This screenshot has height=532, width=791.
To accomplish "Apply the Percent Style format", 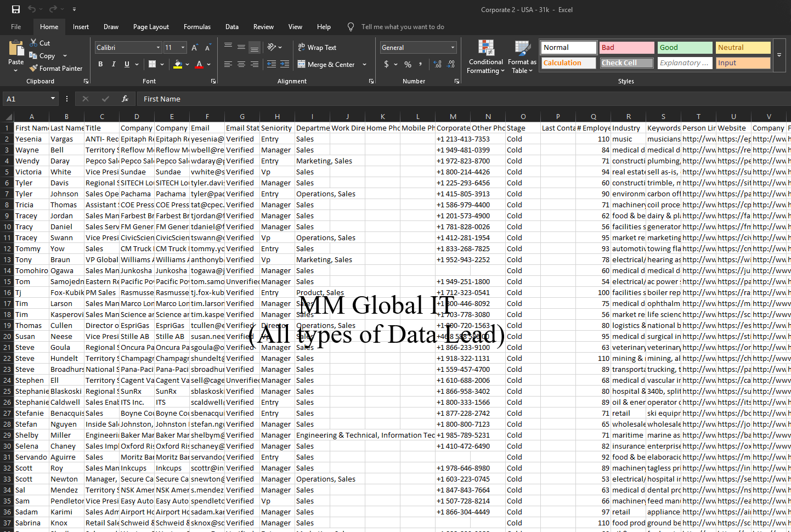I will pos(408,64).
